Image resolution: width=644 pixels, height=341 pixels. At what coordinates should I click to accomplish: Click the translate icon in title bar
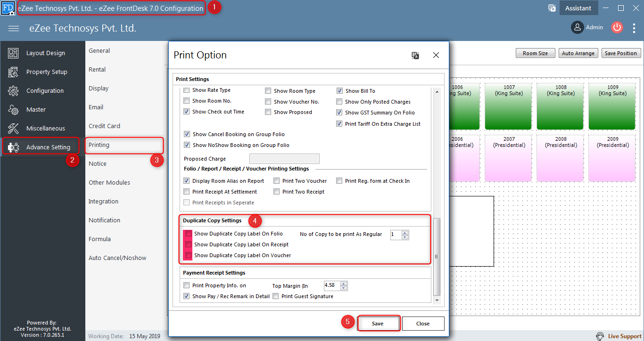click(x=552, y=8)
